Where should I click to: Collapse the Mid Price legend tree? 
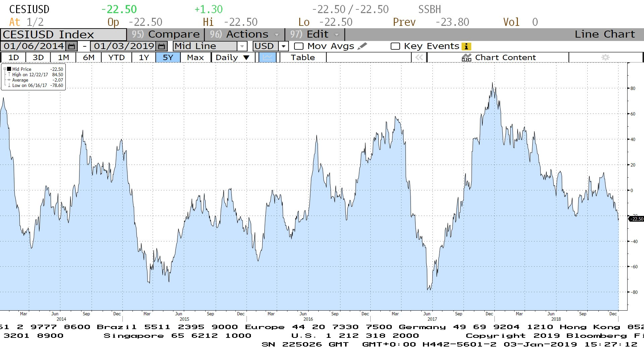(5, 69)
